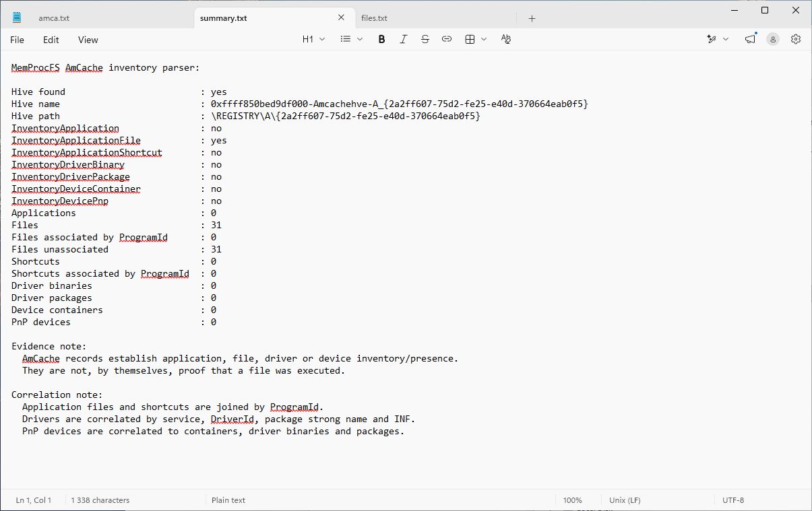Open the list style button
Viewport: 812px width, 511px height.
(346, 40)
